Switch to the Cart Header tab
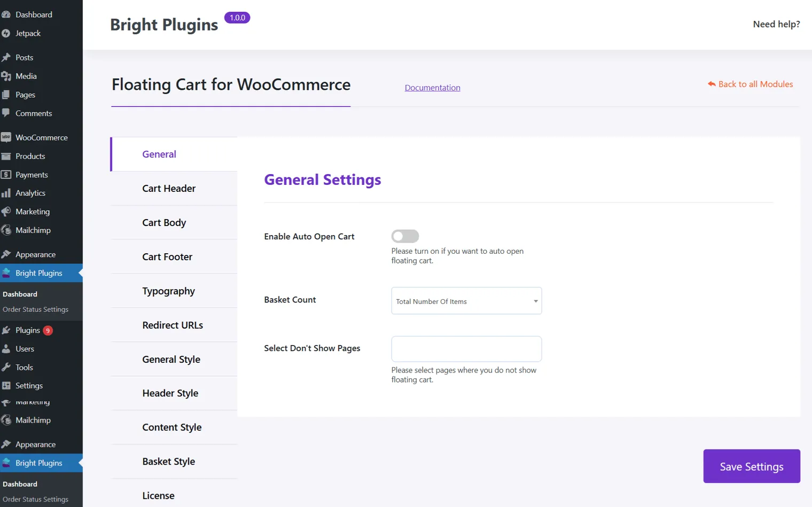This screenshot has width=812, height=507. tap(174, 189)
